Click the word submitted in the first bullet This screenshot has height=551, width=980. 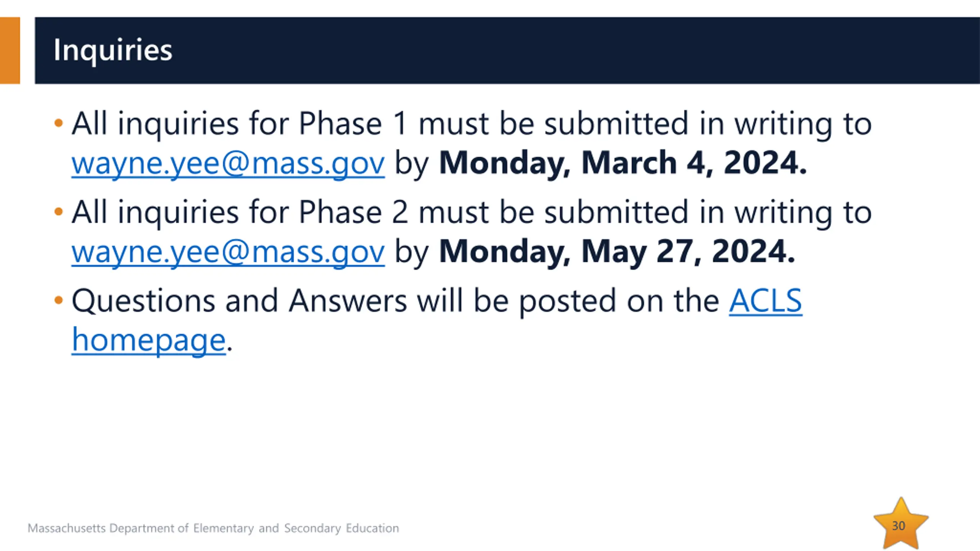click(x=617, y=124)
